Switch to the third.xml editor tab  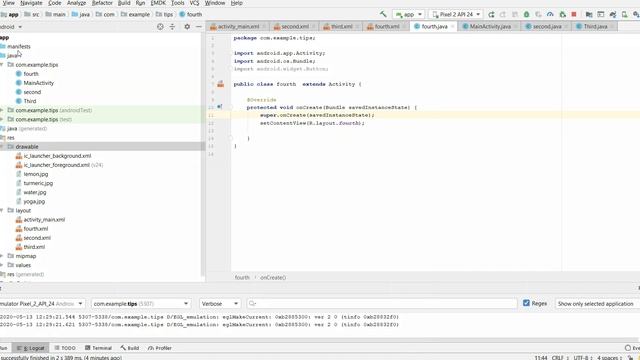pos(342,27)
